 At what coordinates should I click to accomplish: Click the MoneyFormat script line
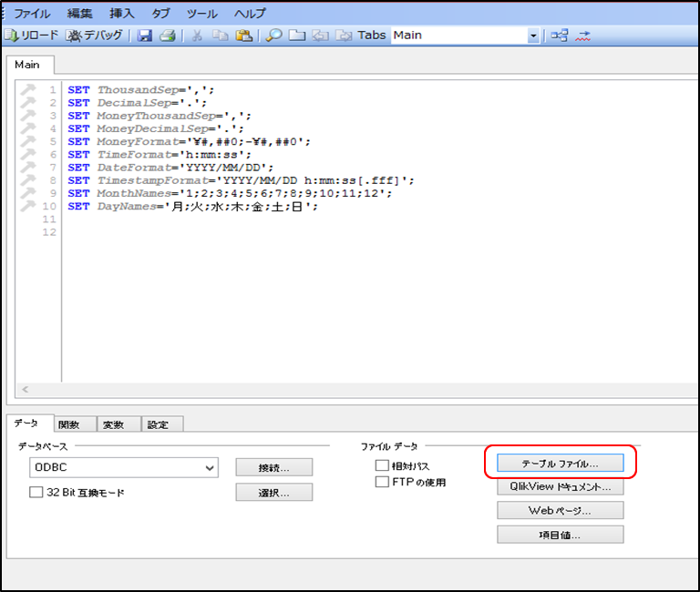[189, 141]
